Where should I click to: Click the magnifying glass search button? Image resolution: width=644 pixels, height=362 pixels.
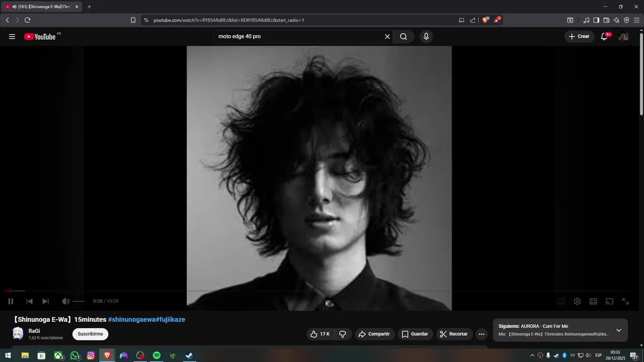(x=404, y=37)
